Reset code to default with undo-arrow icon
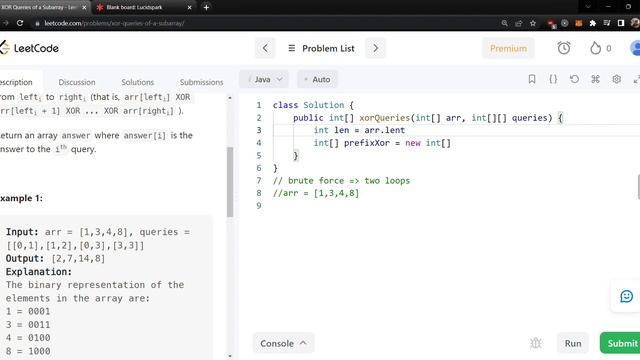Image resolution: width=640 pixels, height=360 pixels. tap(574, 79)
